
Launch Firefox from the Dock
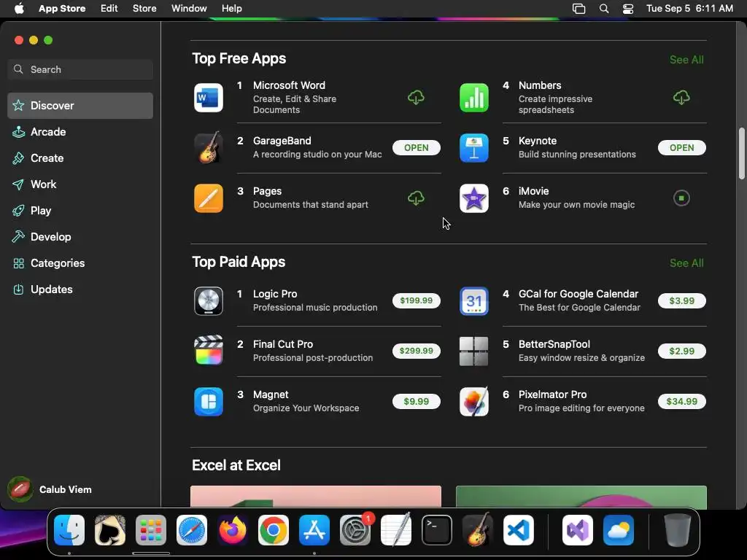233,530
